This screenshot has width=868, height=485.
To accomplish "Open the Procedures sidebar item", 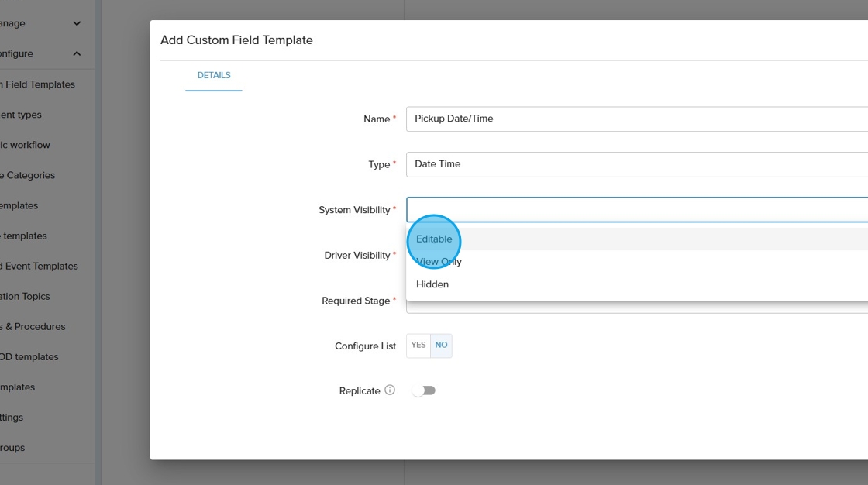I will [x=34, y=326].
